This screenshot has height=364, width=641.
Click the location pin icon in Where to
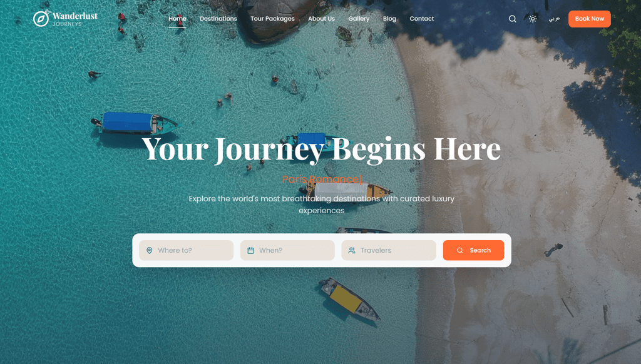[149, 250]
